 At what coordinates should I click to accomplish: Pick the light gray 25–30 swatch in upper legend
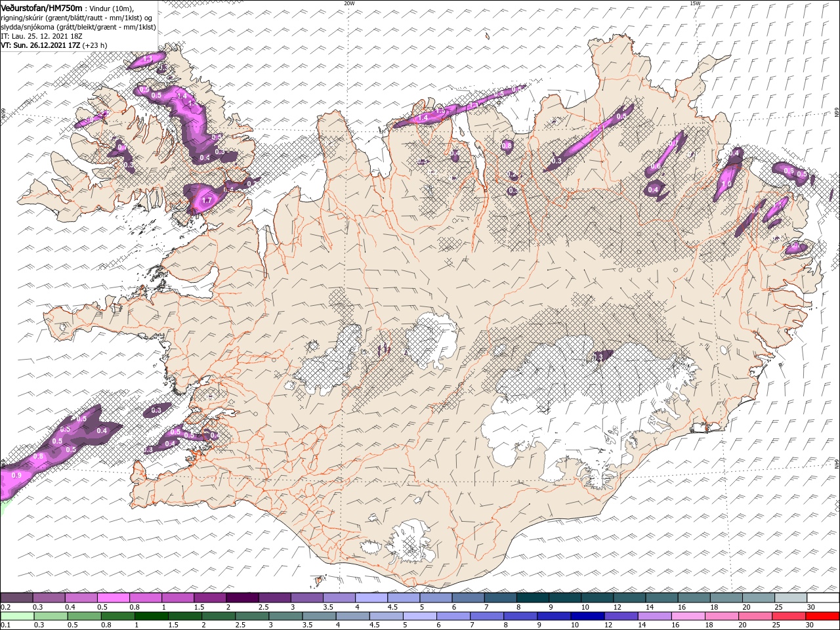point(790,598)
